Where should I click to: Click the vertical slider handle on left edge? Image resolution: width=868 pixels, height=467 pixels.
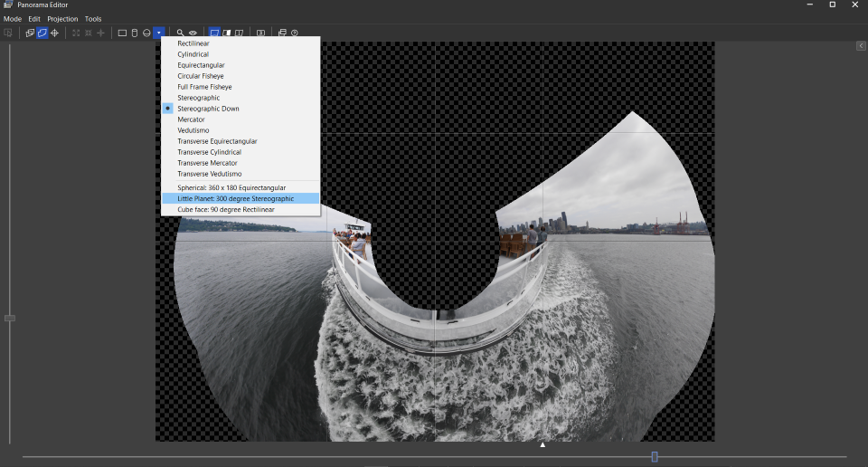click(10, 318)
